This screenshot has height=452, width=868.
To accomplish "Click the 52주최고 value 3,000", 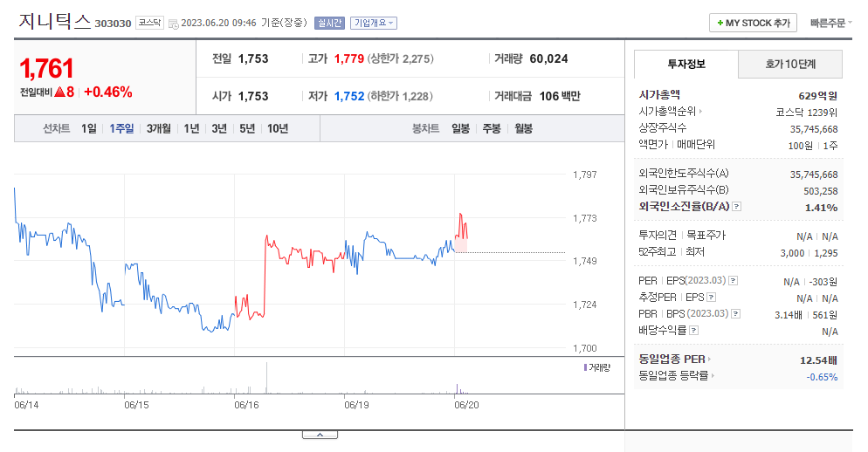I will (x=792, y=253).
